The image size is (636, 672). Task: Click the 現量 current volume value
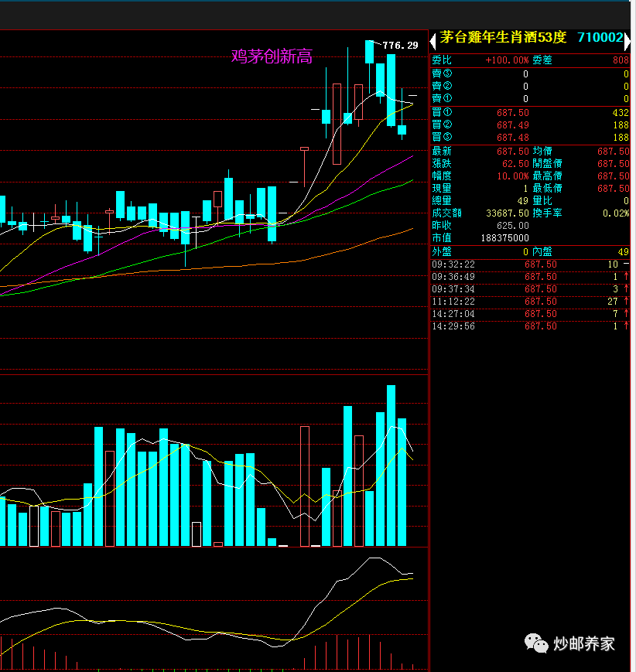click(x=525, y=188)
